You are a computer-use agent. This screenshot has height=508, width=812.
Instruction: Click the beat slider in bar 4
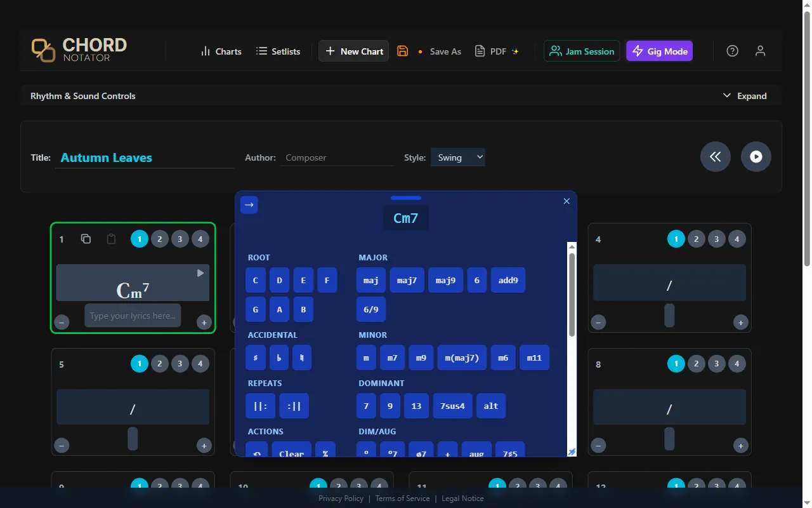point(669,316)
